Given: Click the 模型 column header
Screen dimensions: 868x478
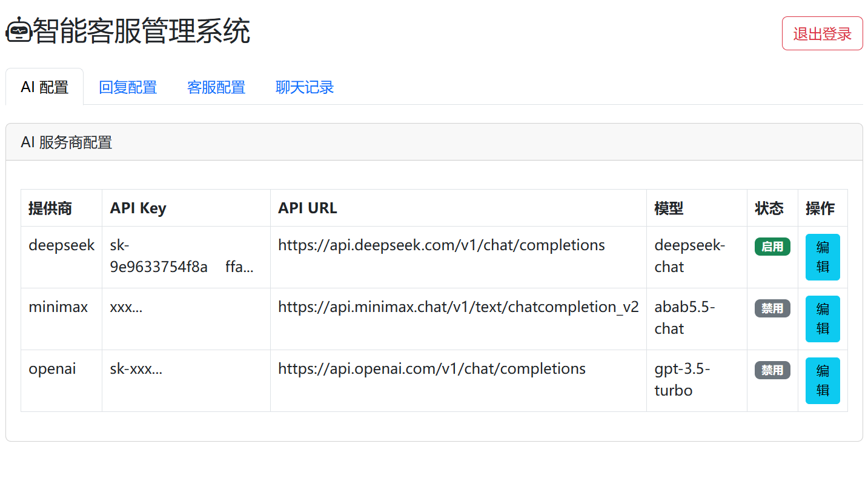Looking at the screenshot, I should (669, 208).
